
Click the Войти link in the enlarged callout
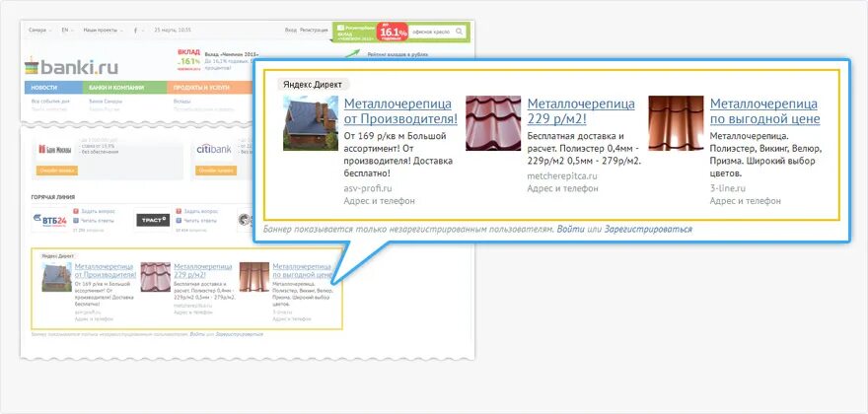pyautogui.click(x=570, y=229)
